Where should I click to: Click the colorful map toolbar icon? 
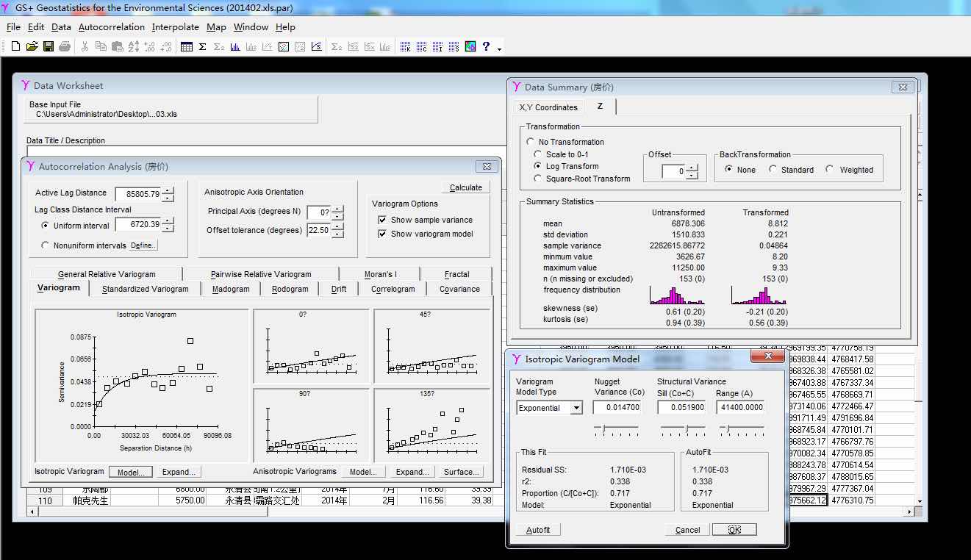tap(470, 46)
